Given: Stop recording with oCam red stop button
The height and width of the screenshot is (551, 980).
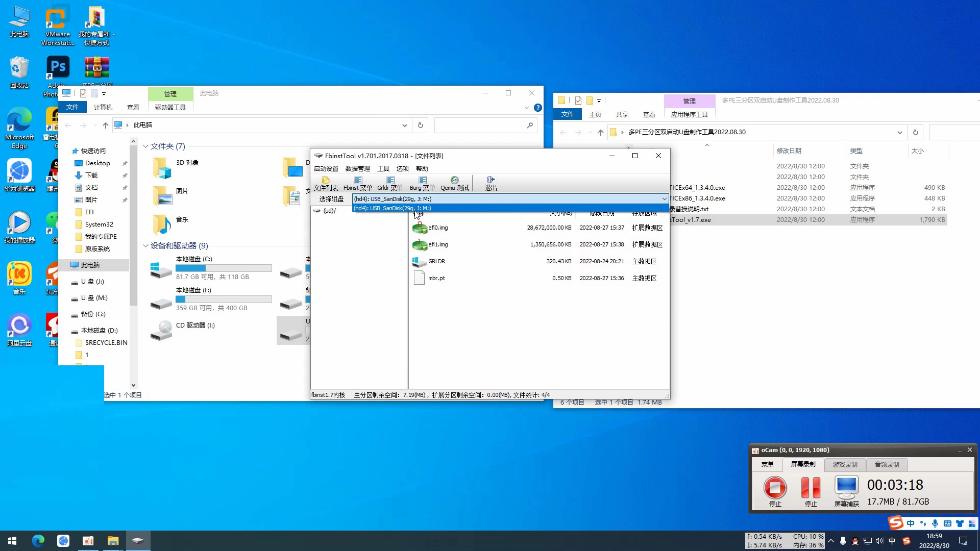Looking at the screenshot, I should point(775,488).
